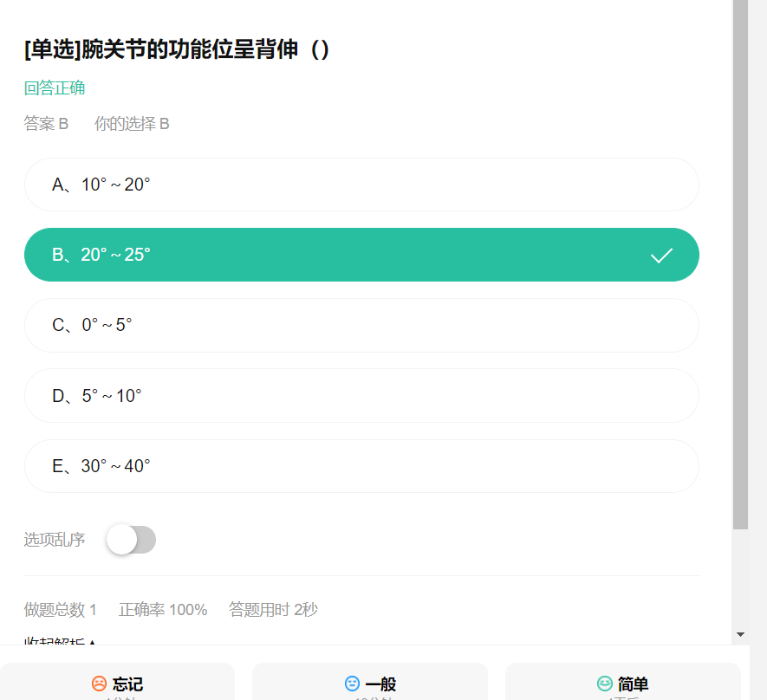
Task: Click the 回答正确 status text
Action: (x=55, y=88)
